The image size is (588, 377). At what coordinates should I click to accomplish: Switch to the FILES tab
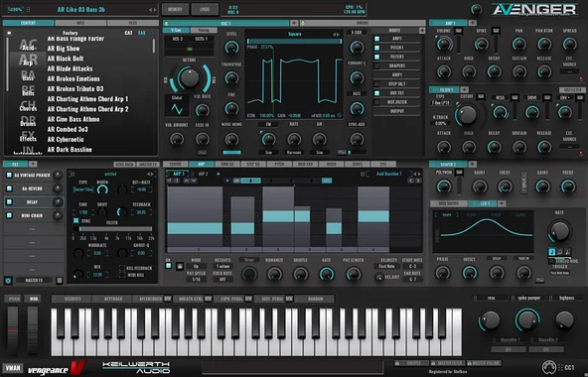(x=133, y=23)
